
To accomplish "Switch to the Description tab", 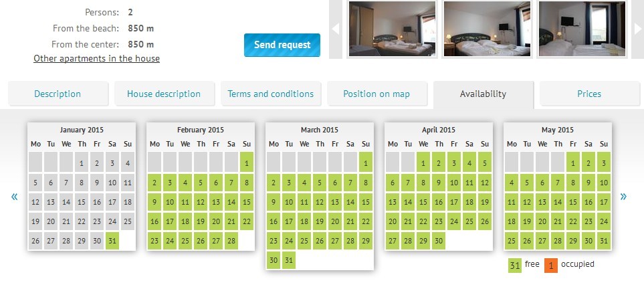I will [x=58, y=94].
